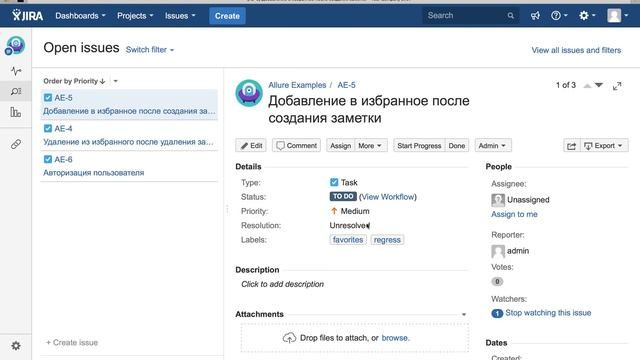Open the Export dropdown
The image size is (640, 360).
point(604,146)
